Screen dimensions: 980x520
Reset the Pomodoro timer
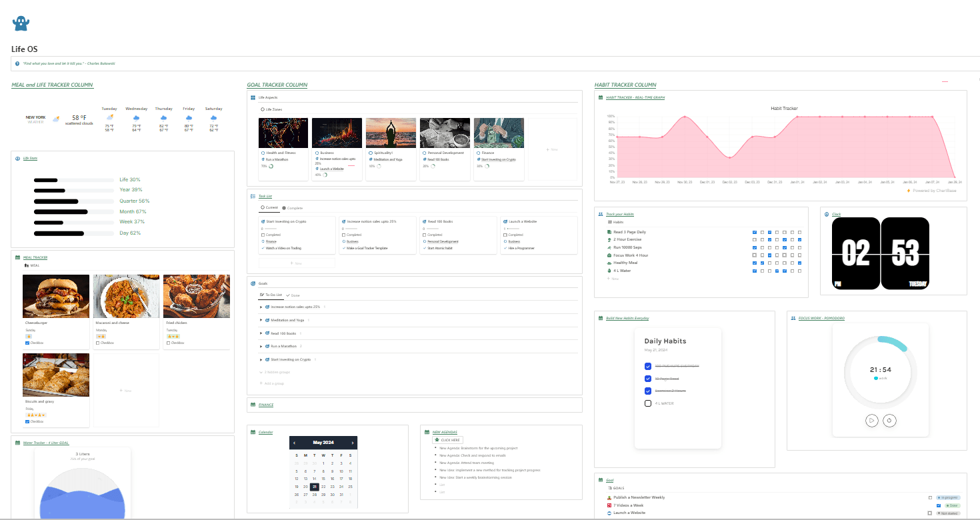coord(890,421)
